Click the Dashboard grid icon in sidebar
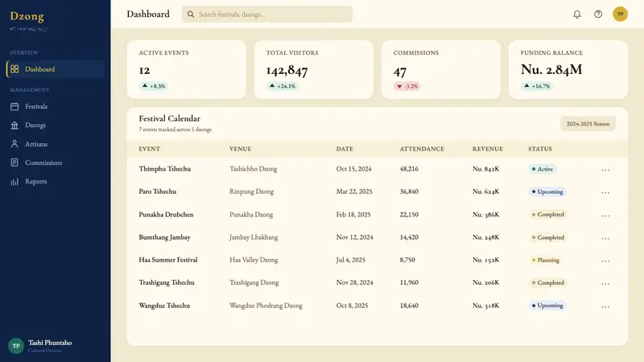 point(14,69)
